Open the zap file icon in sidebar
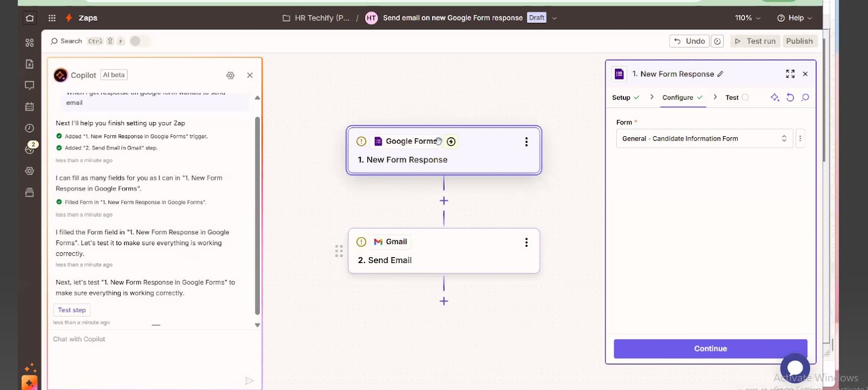Screen dimensions: 868x390 pos(30,64)
